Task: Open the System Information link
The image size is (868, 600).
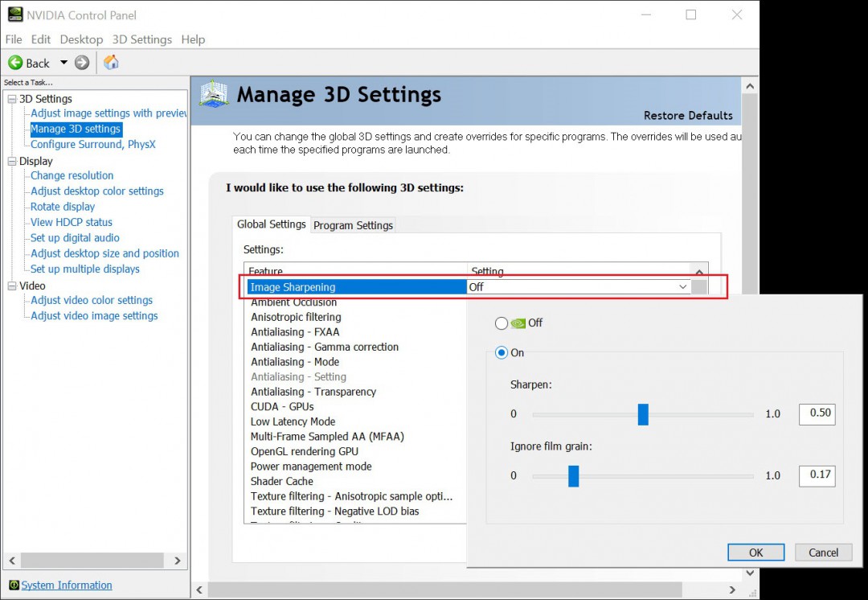Action: [x=67, y=585]
